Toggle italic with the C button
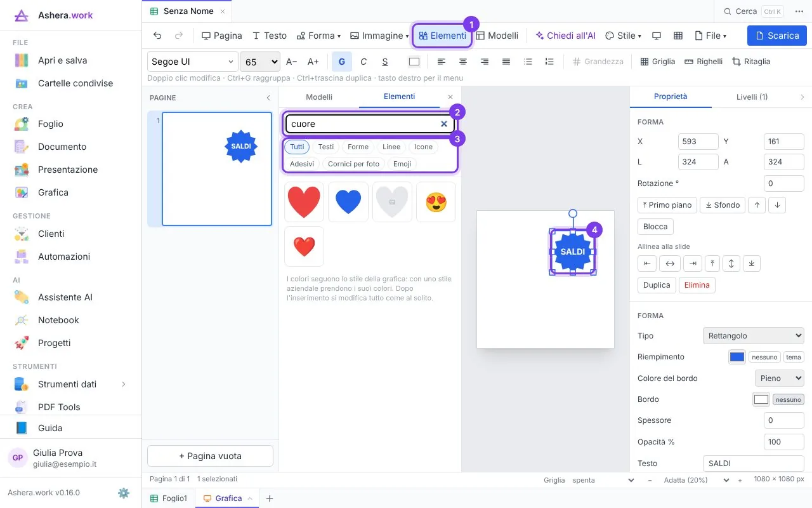This screenshot has height=508, width=812. 363,62
